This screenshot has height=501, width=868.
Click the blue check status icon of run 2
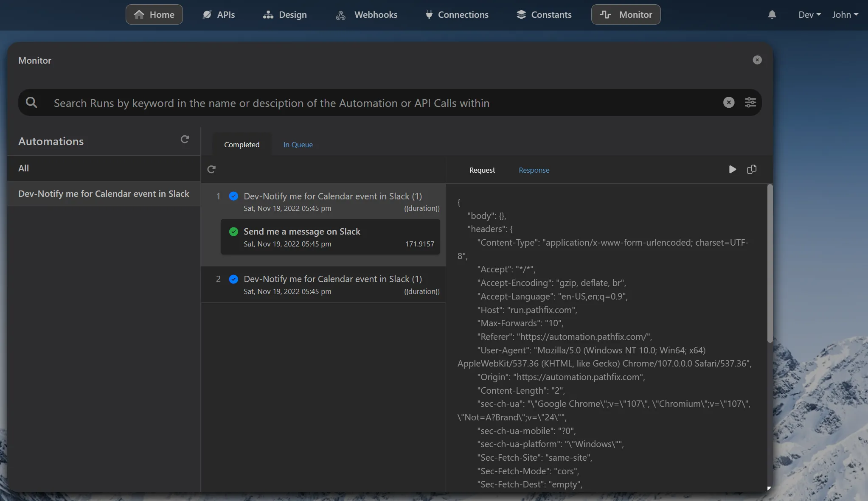point(233,279)
